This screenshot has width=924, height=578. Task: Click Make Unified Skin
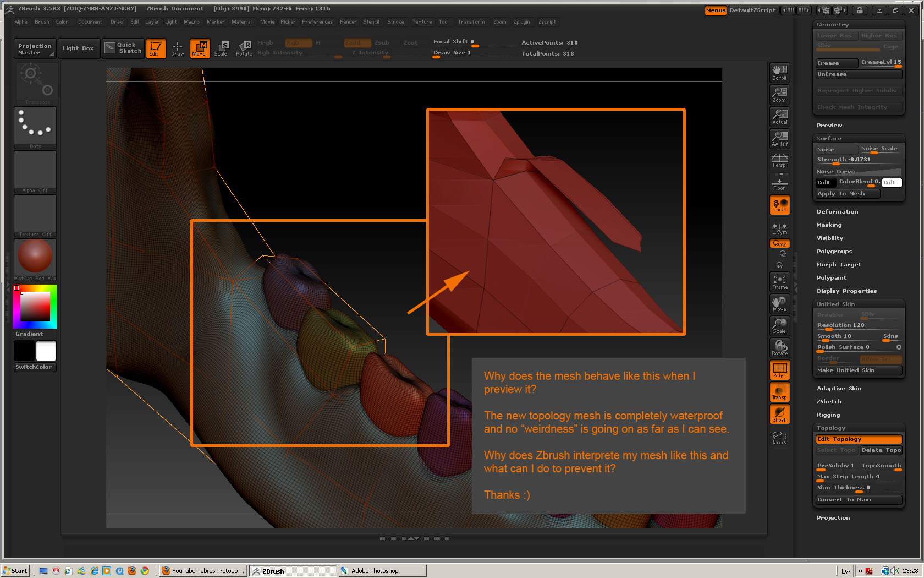point(858,370)
